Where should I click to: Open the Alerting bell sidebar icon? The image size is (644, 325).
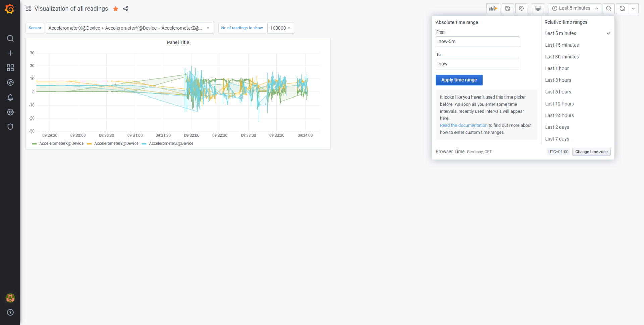coord(10,97)
